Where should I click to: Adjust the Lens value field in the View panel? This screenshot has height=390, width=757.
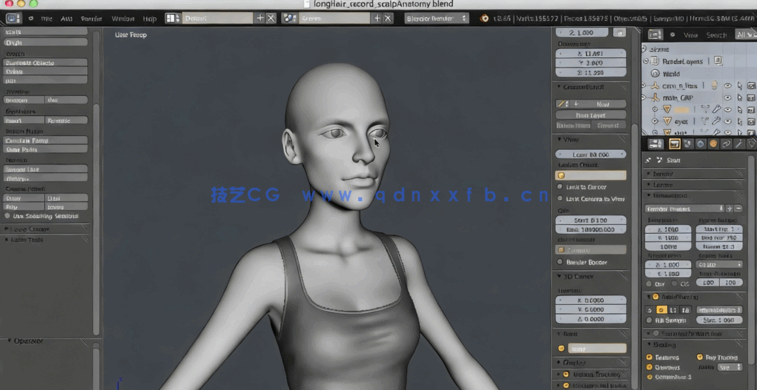(x=591, y=154)
